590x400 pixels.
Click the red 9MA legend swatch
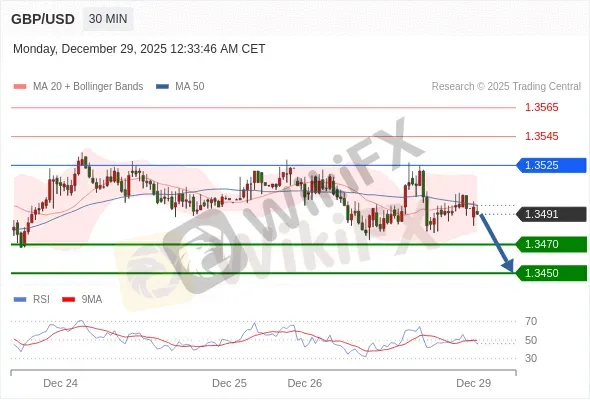[68, 300]
